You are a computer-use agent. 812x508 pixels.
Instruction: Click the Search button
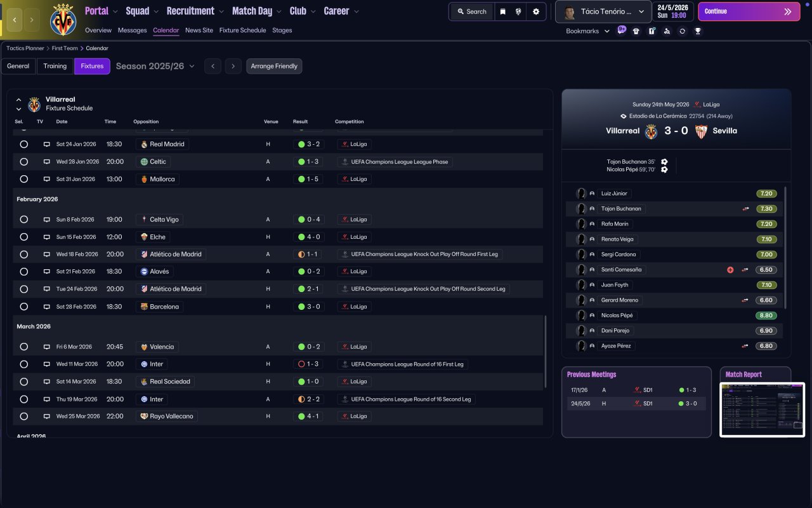pyautogui.click(x=472, y=11)
